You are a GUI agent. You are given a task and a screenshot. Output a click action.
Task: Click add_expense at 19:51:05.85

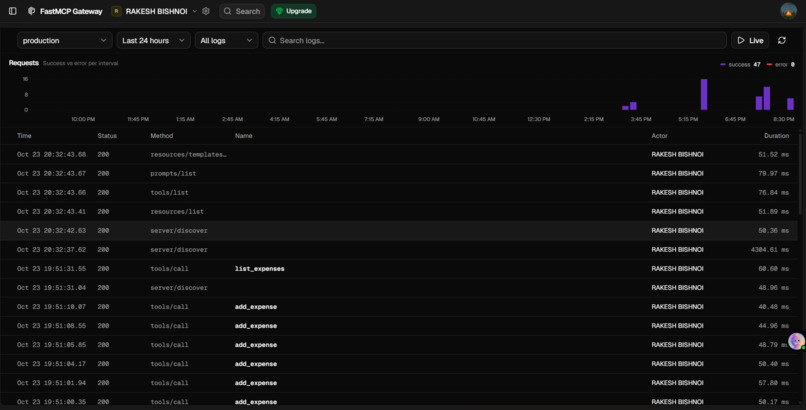pyautogui.click(x=256, y=345)
